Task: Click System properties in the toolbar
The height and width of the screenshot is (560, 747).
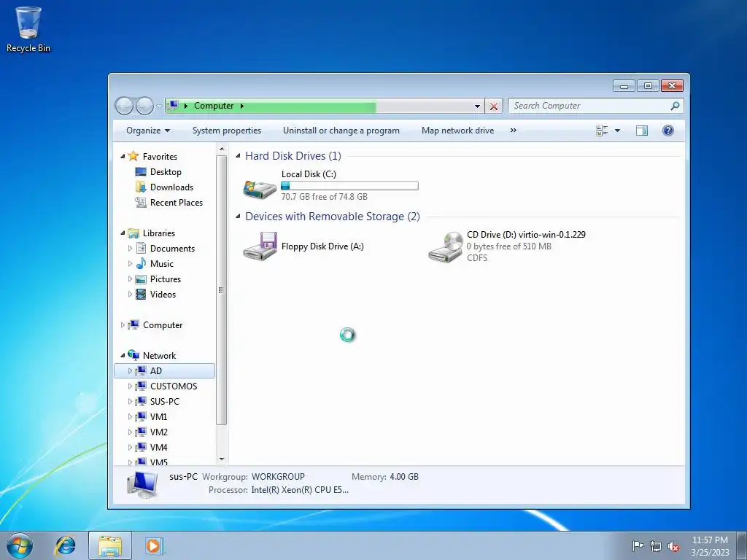Action: pyautogui.click(x=227, y=131)
